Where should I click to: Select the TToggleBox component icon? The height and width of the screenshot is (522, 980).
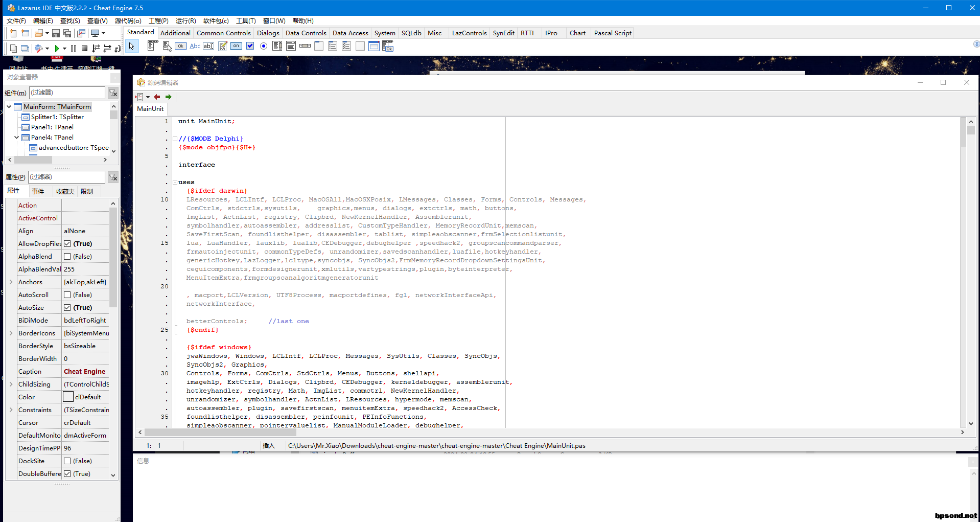pos(236,46)
